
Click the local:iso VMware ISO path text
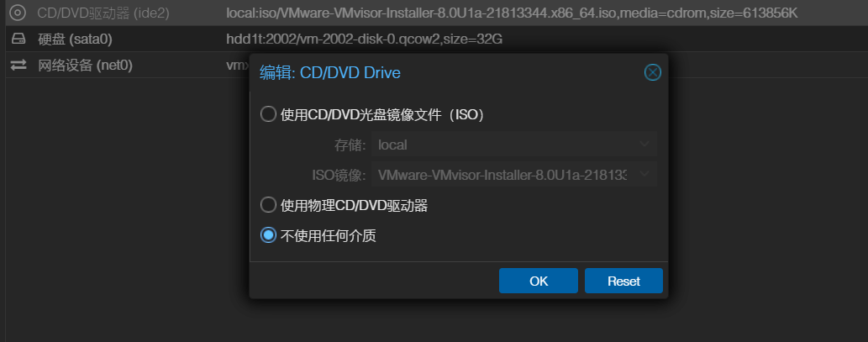point(512,13)
